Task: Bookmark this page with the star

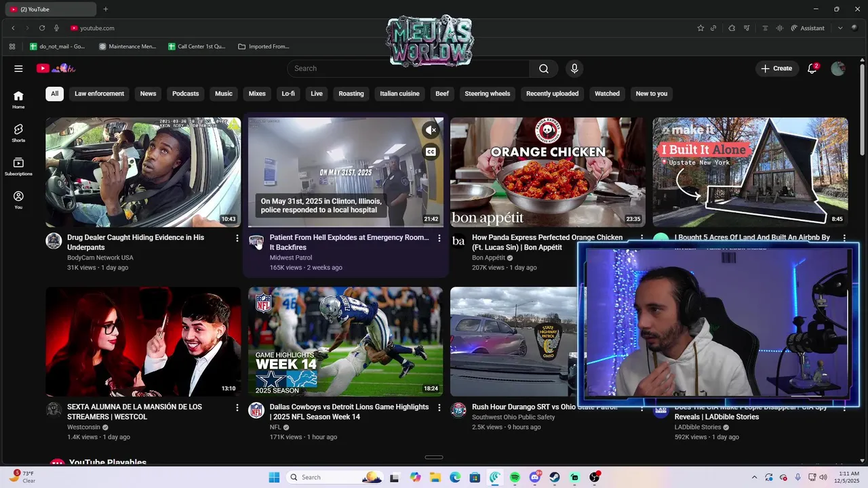Action: 701,28
